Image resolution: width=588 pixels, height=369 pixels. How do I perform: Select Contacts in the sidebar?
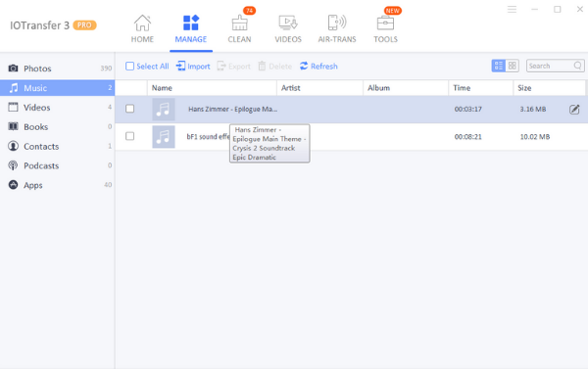pos(58,146)
